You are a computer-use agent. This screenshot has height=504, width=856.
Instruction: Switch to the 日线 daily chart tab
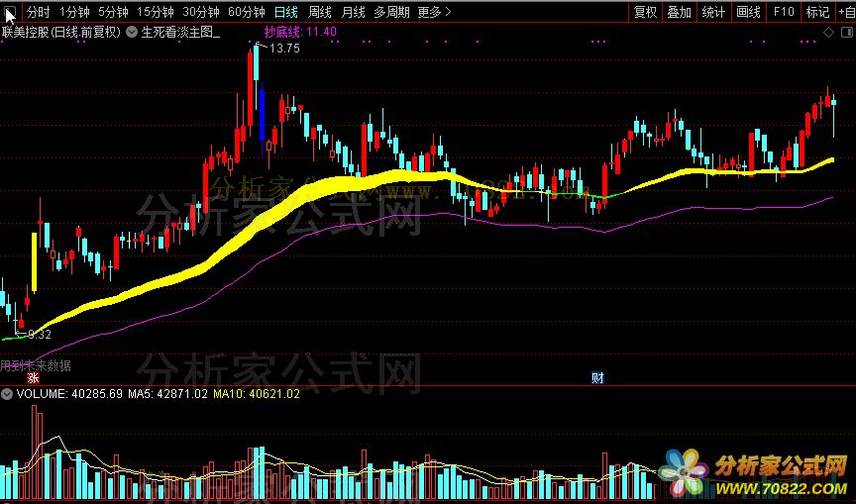(286, 12)
